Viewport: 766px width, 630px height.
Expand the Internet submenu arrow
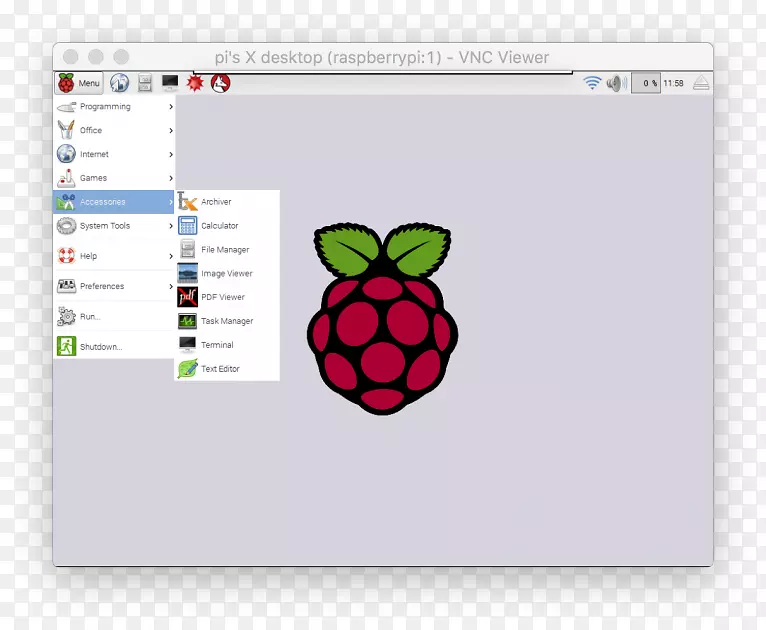[x=171, y=154]
